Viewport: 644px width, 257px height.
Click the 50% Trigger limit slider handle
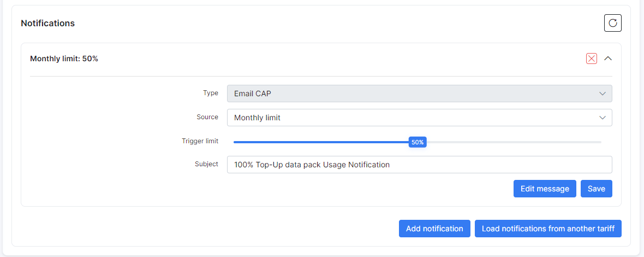click(x=418, y=142)
